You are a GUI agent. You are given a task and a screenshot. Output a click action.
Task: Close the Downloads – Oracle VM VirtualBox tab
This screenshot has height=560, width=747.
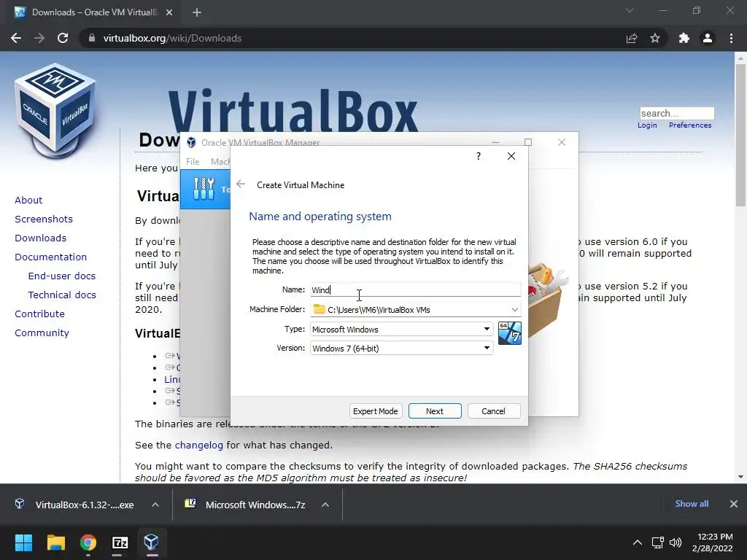[x=169, y=12]
